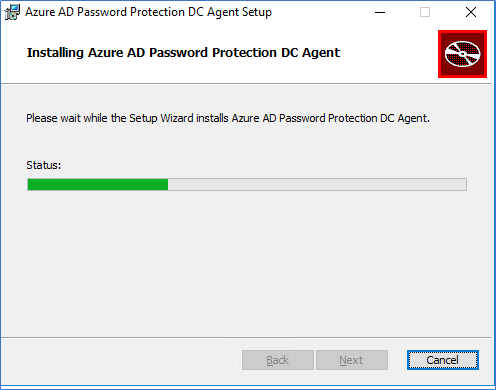Viewport: 496px width, 390px height.
Task: Click the green filled part of progress bar
Action: pos(98,184)
